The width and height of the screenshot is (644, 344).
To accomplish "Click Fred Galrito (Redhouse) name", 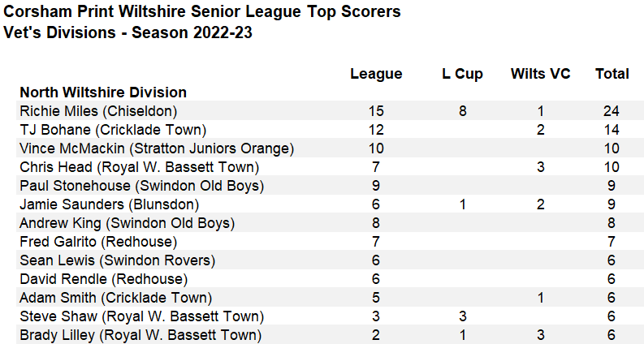I will pos(98,242).
